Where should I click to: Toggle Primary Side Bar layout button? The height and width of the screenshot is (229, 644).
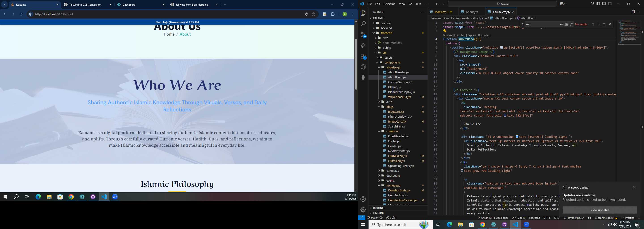pyautogui.click(x=598, y=4)
